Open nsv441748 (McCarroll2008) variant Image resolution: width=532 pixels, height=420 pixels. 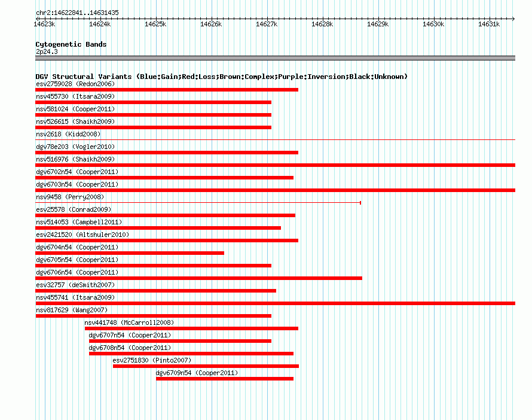click(129, 322)
